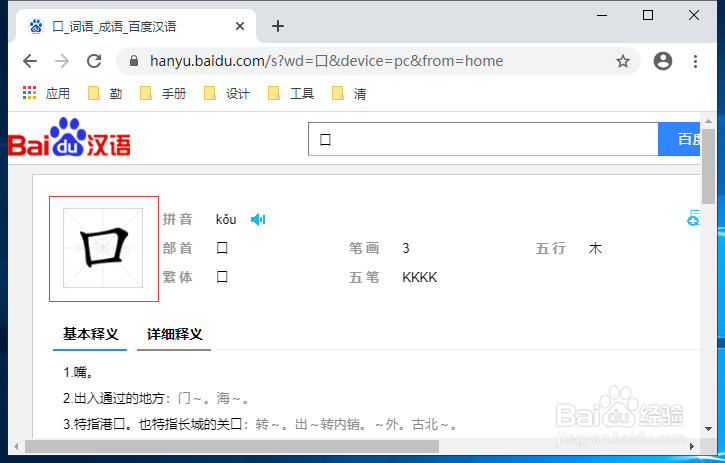Switch to the 详细释义 tab
725x463 pixels.
click(174, 334)
